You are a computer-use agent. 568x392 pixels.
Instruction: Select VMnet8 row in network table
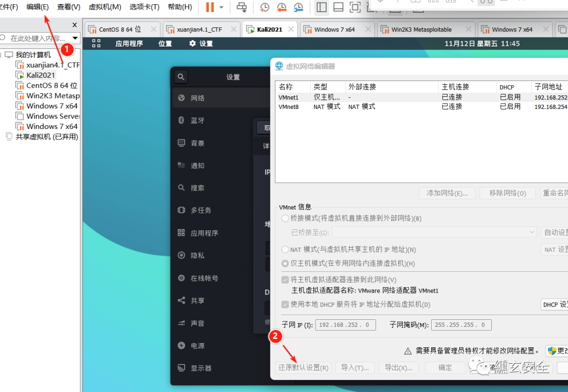pyautogui.click(x=421, y=106)
